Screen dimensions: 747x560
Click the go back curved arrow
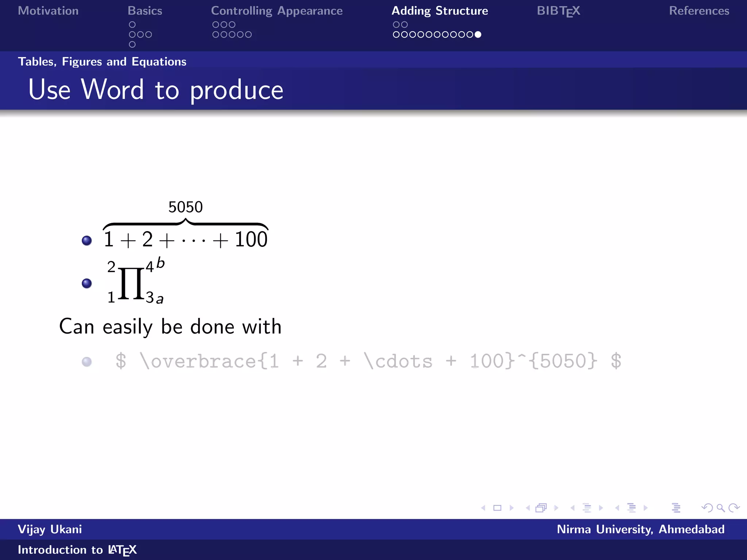click(x=707, y=508)
